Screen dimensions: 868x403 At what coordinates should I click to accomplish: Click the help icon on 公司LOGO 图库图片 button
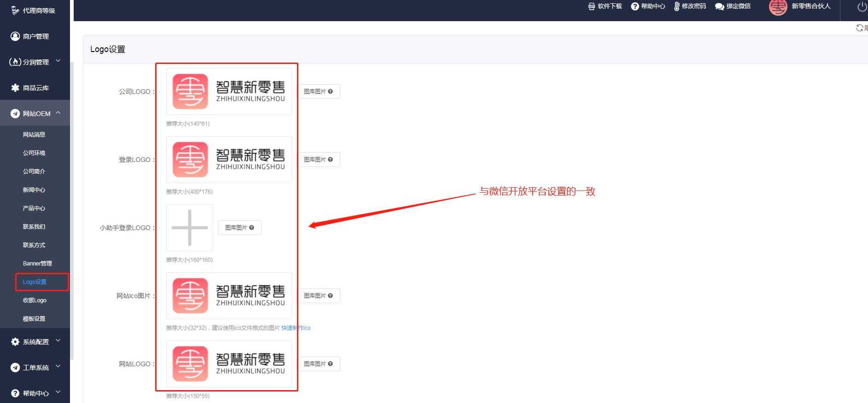point(330,92)
